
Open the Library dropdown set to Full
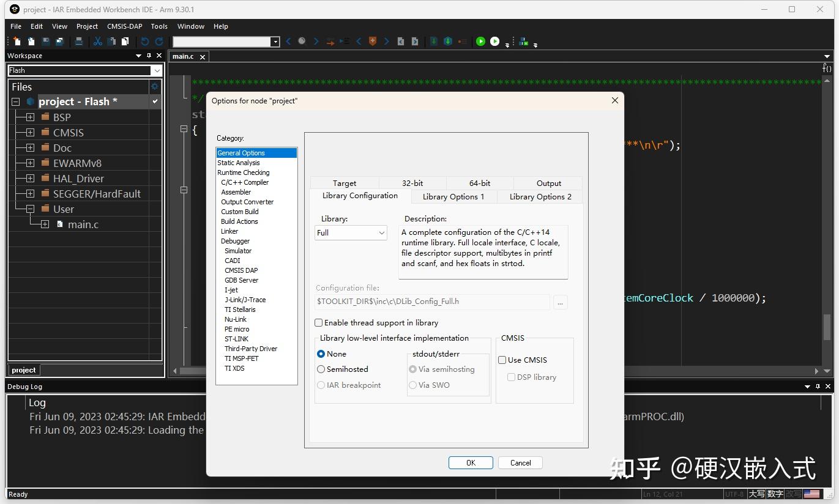point(351,232)
